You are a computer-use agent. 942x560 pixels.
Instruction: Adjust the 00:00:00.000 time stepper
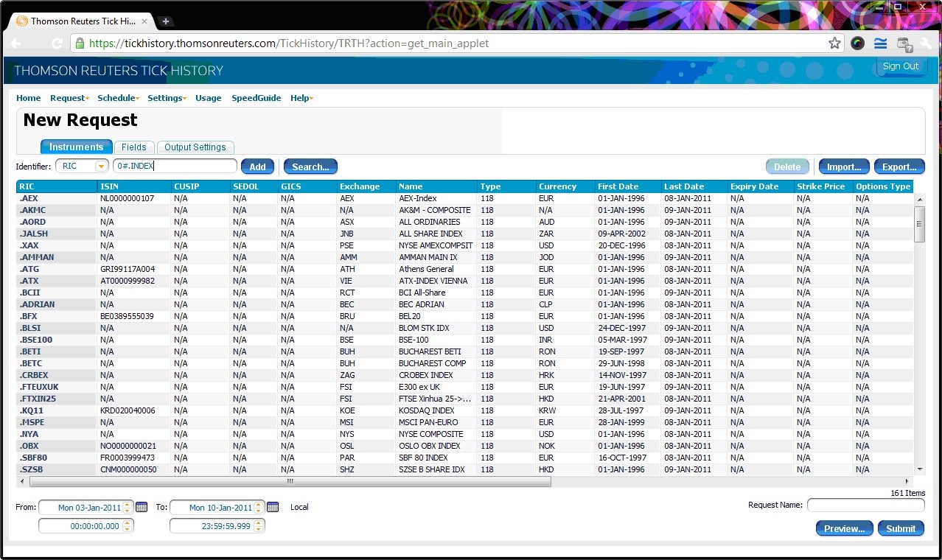(128, 526)
